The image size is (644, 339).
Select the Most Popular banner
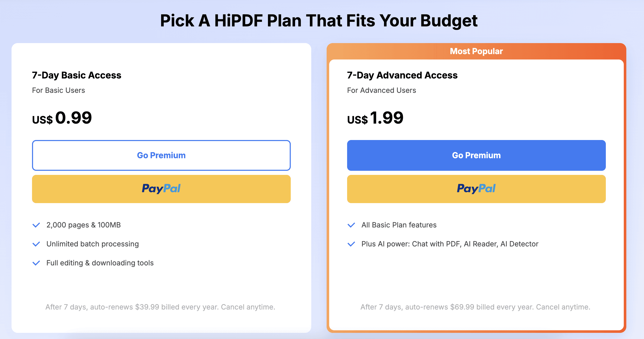pos(476,51)
